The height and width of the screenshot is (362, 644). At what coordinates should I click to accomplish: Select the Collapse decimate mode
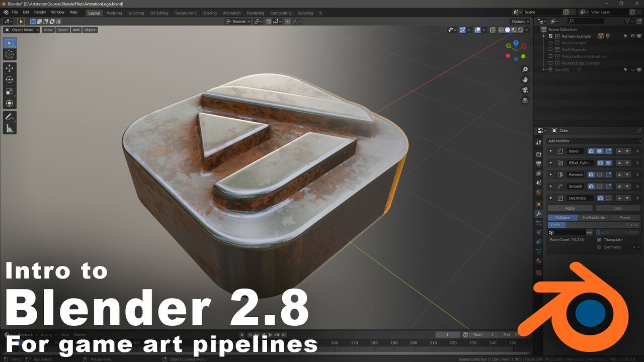(x=562, y=218)
